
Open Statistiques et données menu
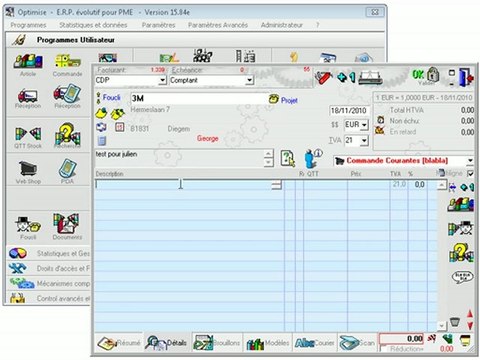[93, 25]
